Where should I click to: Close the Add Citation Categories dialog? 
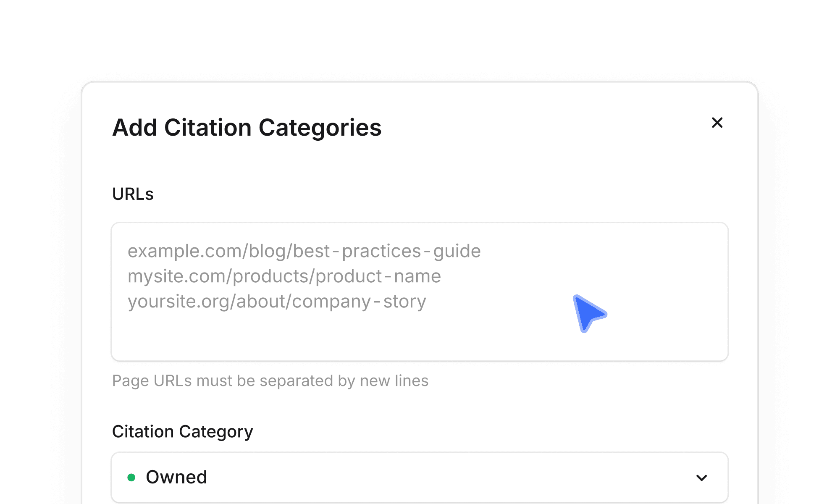pyautogui.click(x=717, y=123)
